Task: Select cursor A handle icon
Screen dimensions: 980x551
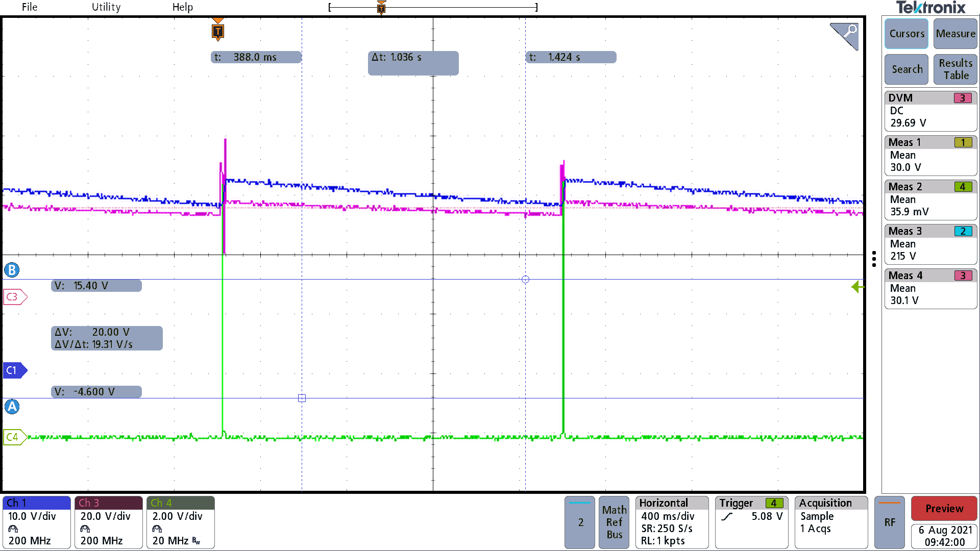Action: click(12, 407)
